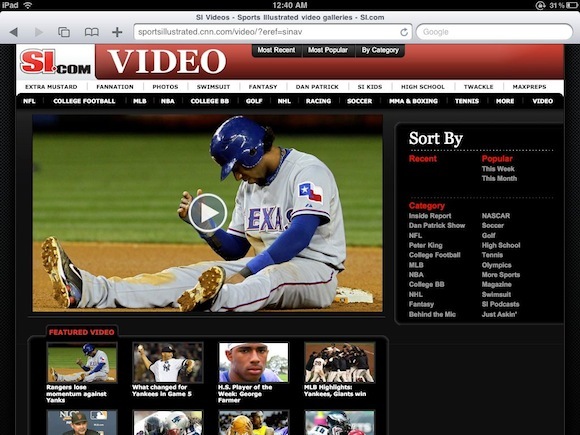Screen dimensions: 580x435
Task: Sort popular videos by This Week
Action: [x=498, y=169]
